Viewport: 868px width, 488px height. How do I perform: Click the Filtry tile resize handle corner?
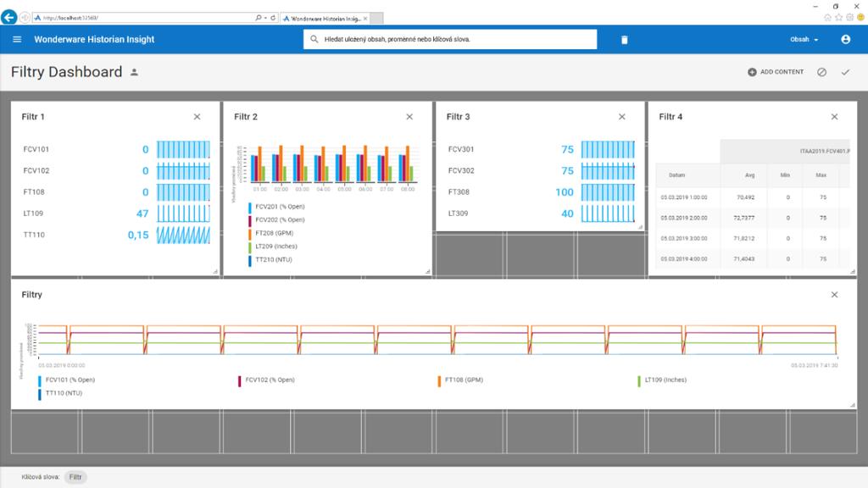click(853, 406)
